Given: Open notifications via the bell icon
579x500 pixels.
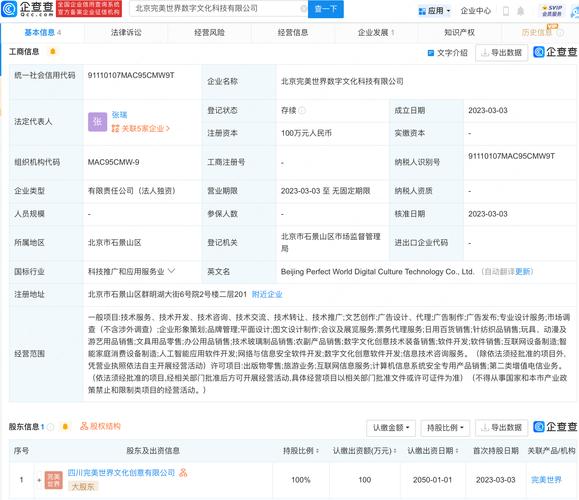Looking at the screenshot, I should [521, 11].
